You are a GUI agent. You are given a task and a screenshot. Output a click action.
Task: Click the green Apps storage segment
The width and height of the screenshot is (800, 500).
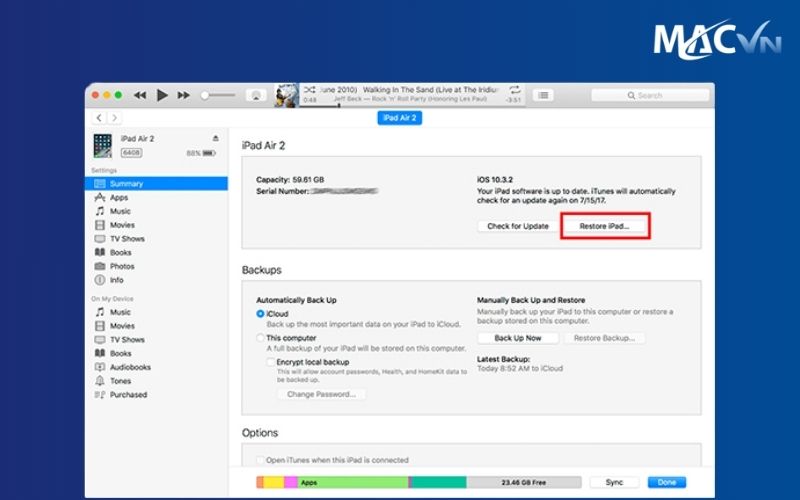click(352, 483)
